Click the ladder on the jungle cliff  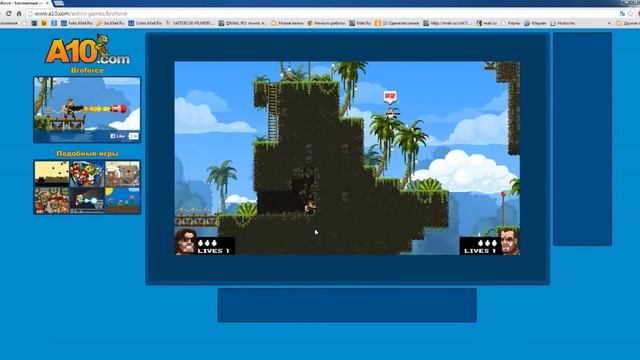click(x=273, y=112)
